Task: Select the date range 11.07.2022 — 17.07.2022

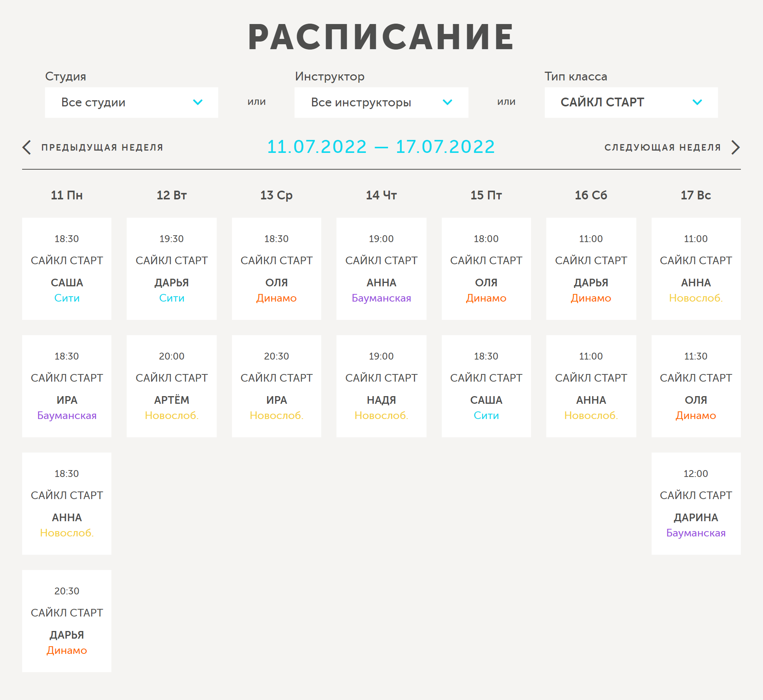Action: tap(381, 147)
